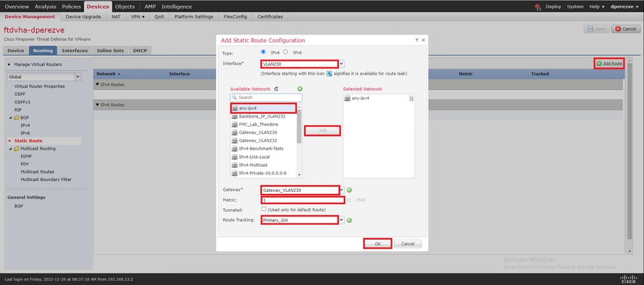Open the Gateway dropdown showing Gateway_VLAN230
This screenshot has width=644, height=285.
pos(342,190)
